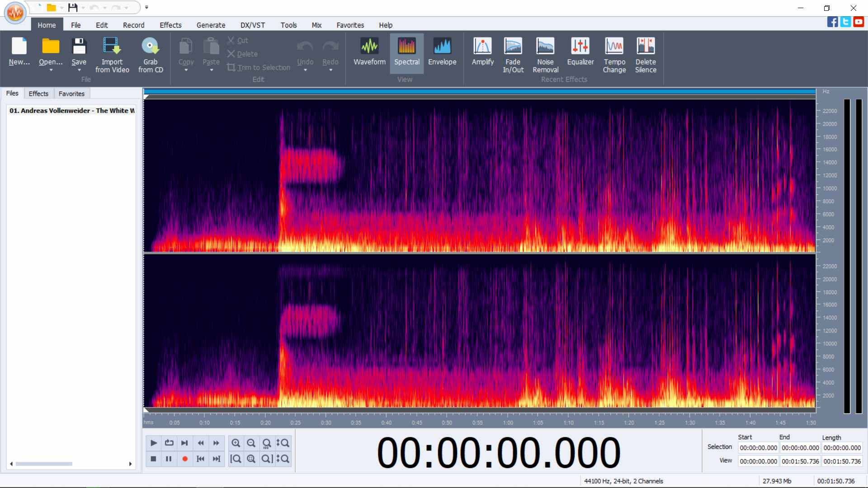Image resolution: width=868 pixels, height=488 pixels.
Task: Click the horizontal zoom out magnifier
Action: coord(251,443)
